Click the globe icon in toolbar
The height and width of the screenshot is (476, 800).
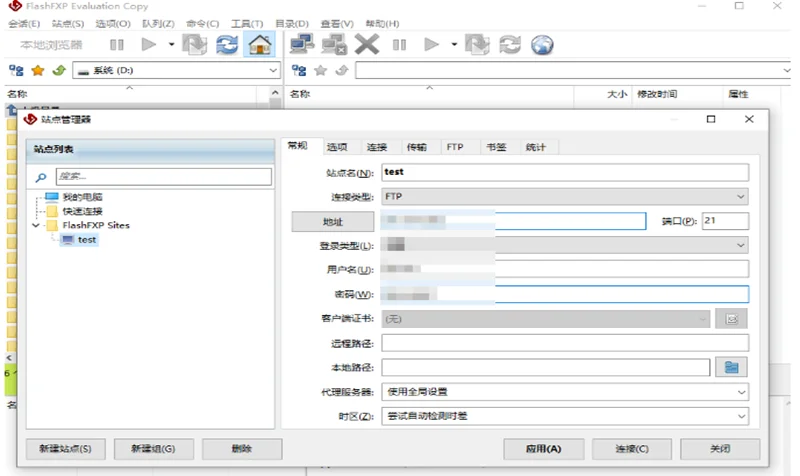pyautogui.click(x=542, y=45)
